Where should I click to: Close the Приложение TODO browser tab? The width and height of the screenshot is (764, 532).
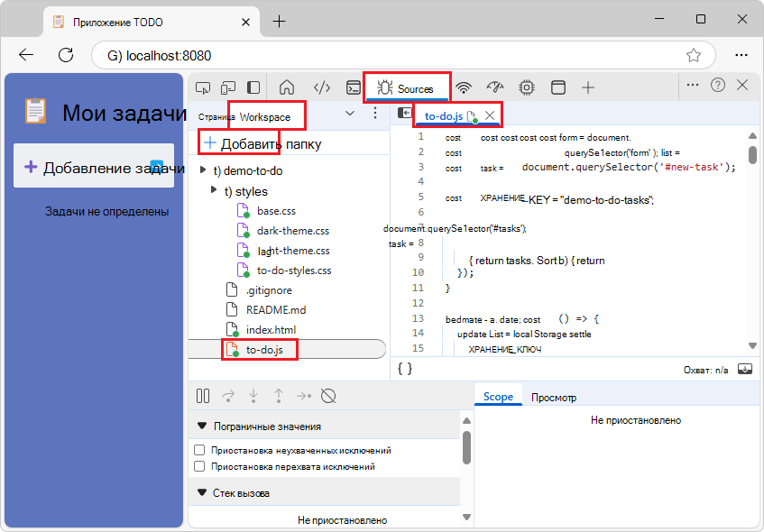pyautogui.click(x=246, y=23)
